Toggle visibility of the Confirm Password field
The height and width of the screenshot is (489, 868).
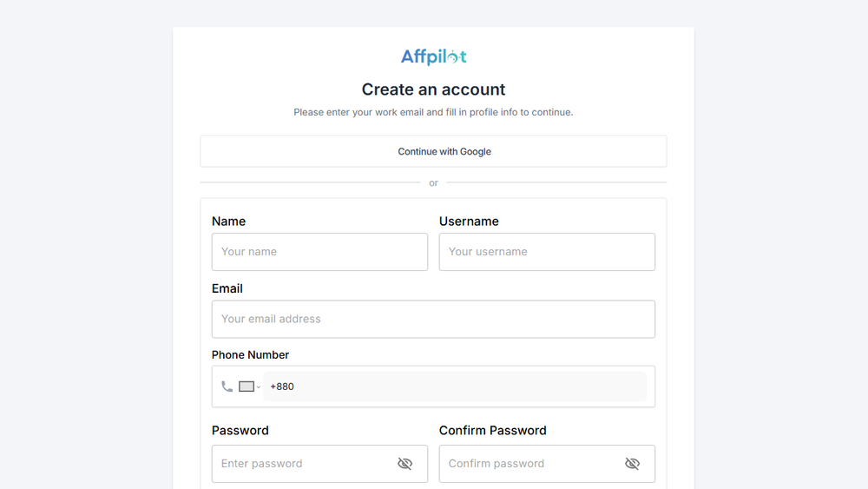(632, 464)
